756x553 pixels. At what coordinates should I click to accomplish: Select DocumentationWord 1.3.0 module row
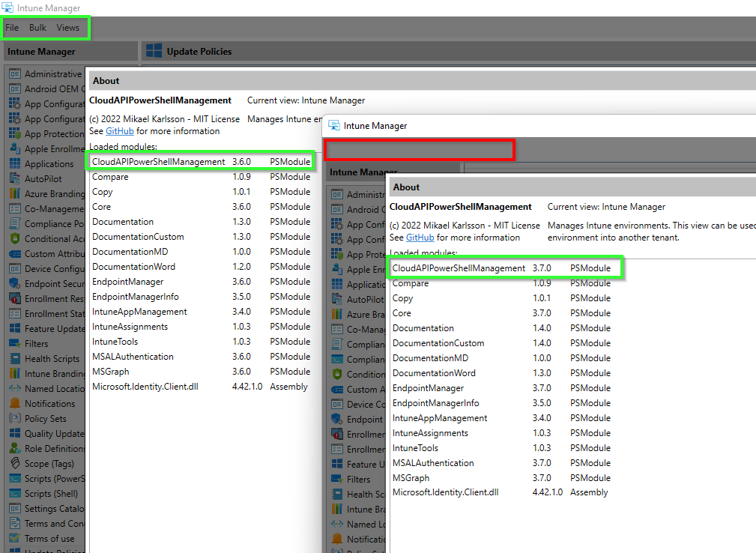coord(501,372)
